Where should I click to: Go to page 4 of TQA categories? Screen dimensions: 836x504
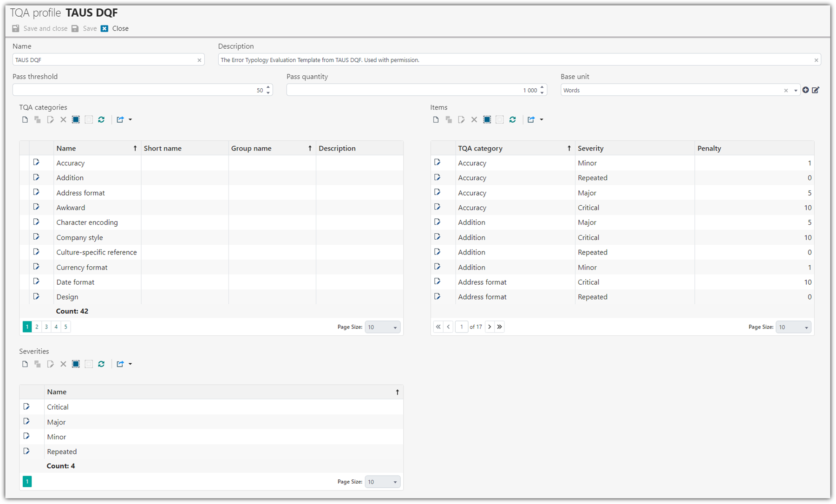(56, 327)
